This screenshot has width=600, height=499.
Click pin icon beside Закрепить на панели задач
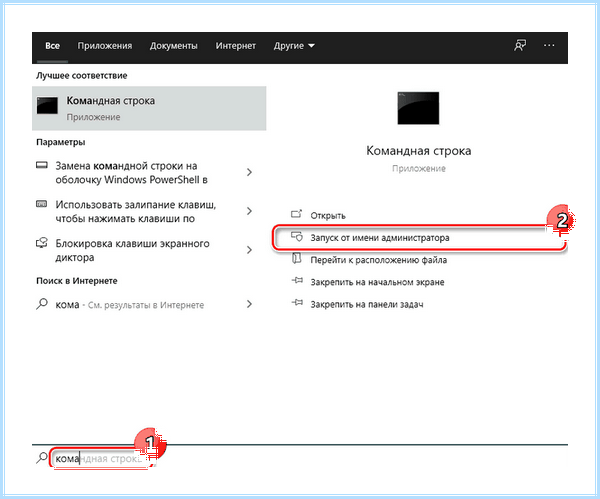[x=297, y=303]
